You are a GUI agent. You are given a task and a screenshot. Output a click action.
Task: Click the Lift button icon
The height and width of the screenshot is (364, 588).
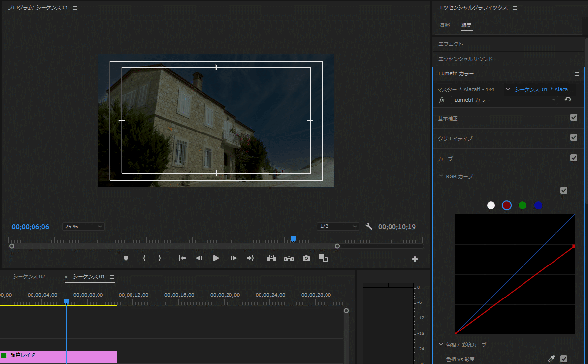[x=271, y=258]
